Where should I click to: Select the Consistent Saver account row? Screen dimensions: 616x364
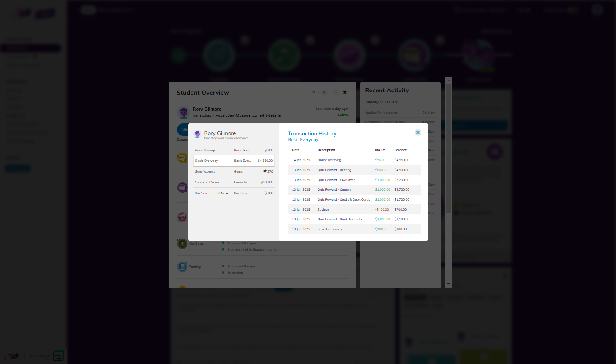coord(234,182)
